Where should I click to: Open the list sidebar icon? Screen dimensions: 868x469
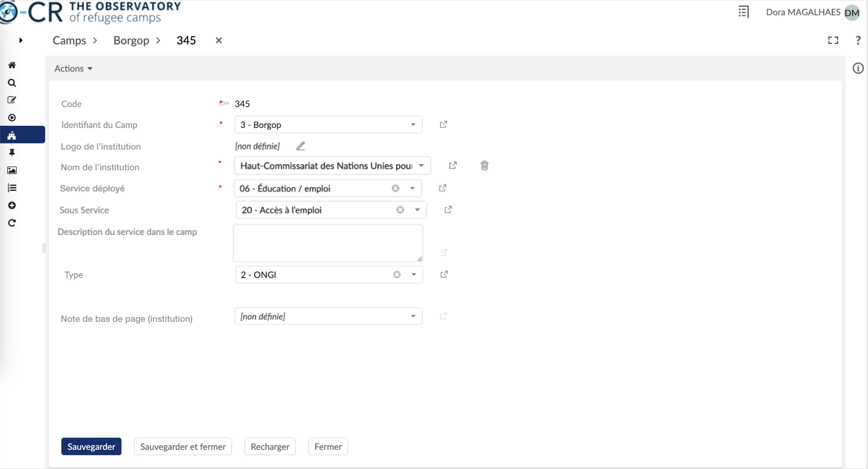coord(11,188)
